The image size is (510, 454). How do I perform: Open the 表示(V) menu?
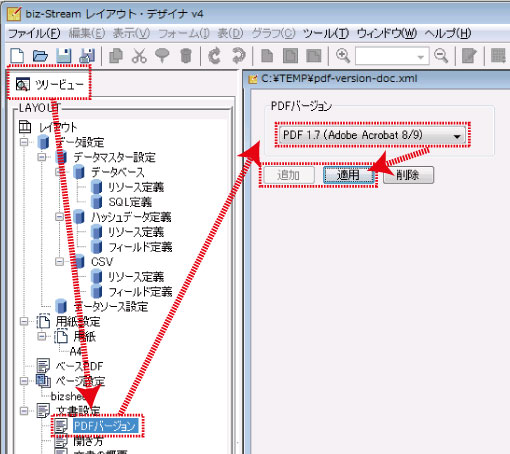click(131, 33)
